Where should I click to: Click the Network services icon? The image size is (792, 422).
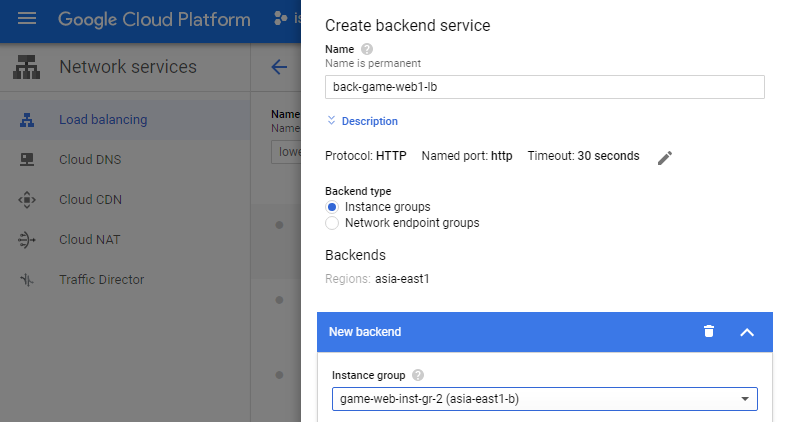coord(27,68)
